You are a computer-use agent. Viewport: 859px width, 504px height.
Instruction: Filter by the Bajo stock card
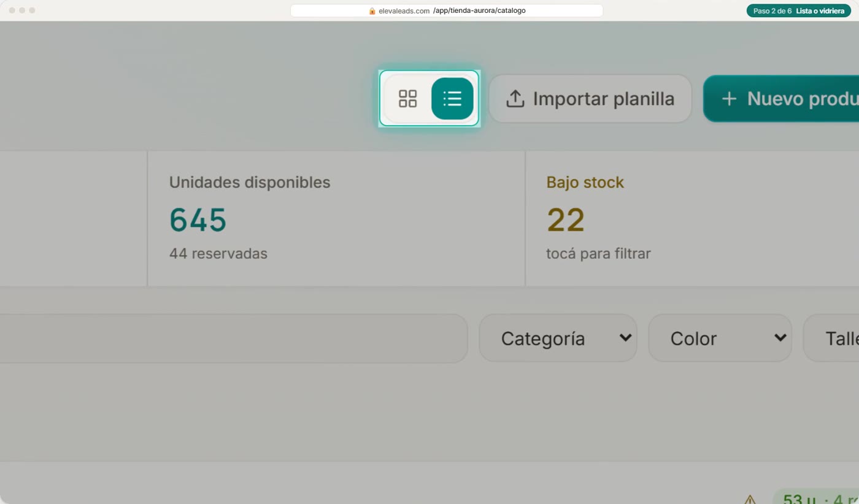(692, 218)
